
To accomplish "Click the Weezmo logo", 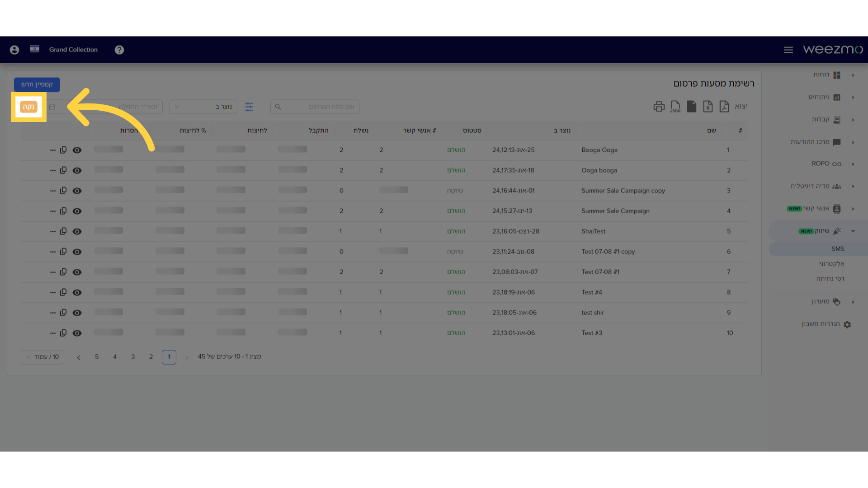I will click(833, 49).
